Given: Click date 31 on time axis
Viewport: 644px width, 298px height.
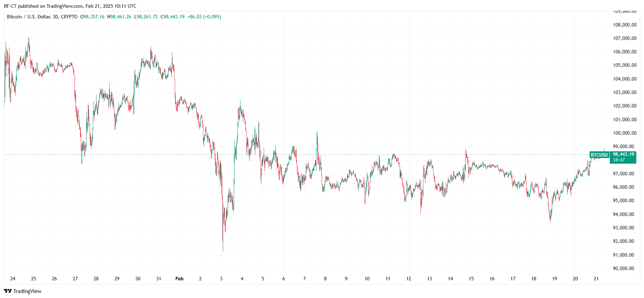Looking at the screenshot, I should (x=159, y=279).
